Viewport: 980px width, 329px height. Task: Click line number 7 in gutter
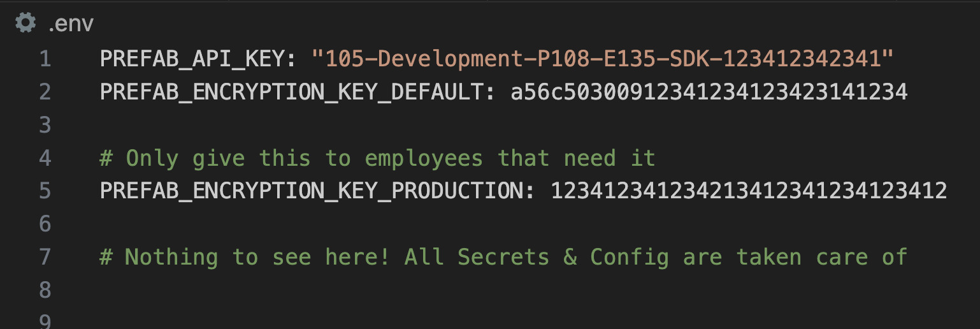click(45, 256)
